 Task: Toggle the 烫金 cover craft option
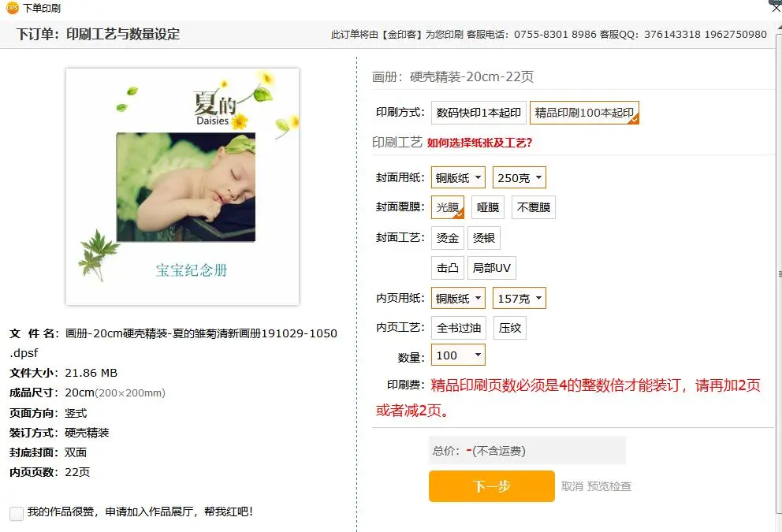coord(447,238)
